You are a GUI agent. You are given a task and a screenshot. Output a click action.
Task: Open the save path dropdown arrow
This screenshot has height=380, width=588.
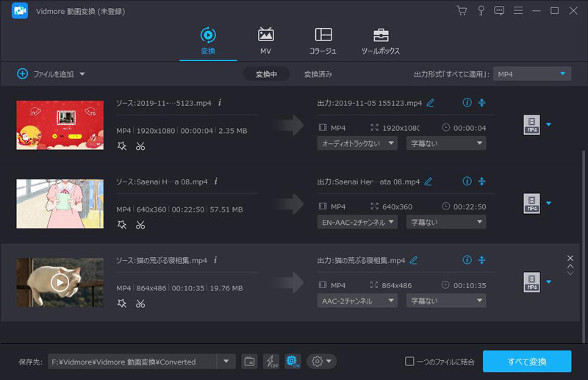pos(226,361)
